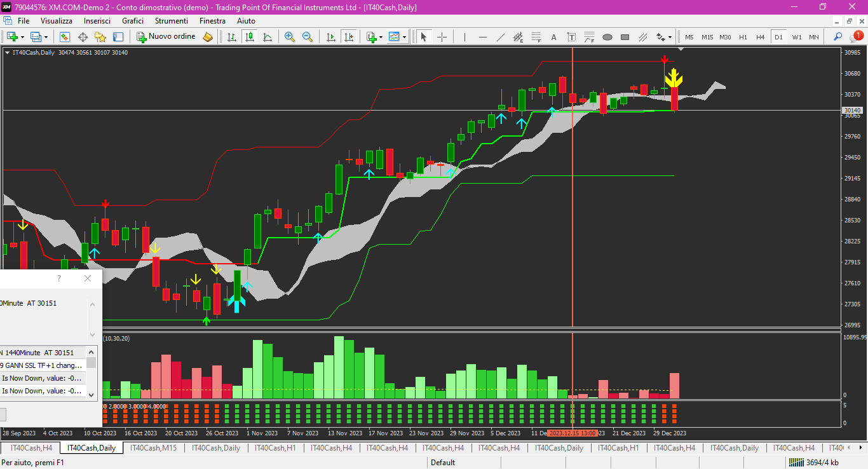The width and height of the screenshot is (868, 469).
Task: Show the Market Watch panel icon
Action: point(65,37)
